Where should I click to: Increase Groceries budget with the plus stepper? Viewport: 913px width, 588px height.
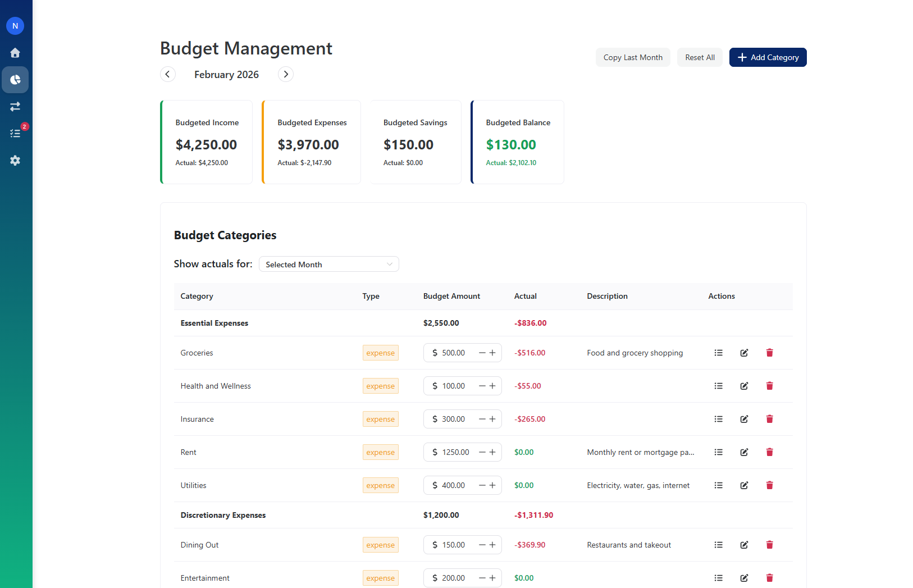(493, 353)
